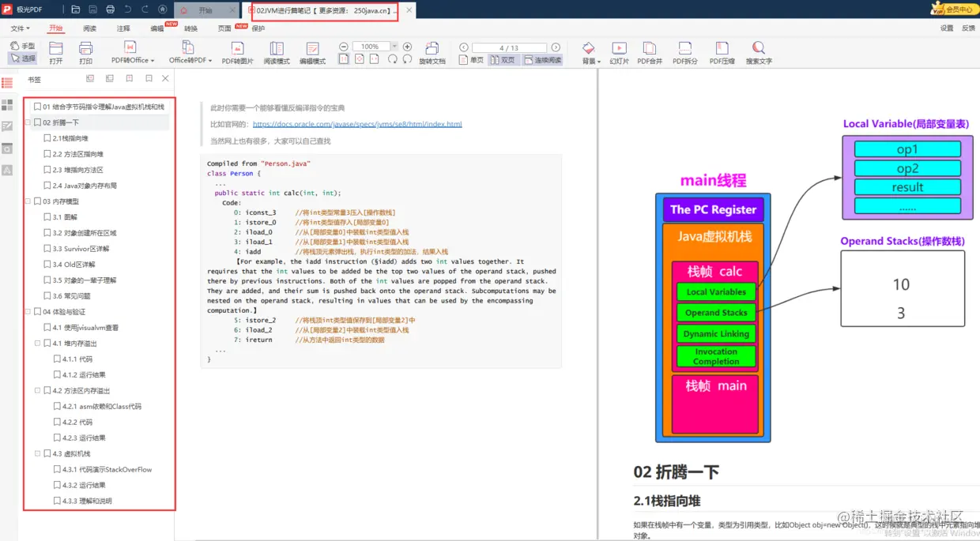Tick box beside 4.2.2 代码 bookmark
Screen dimensions: 980x541
tap(57, 423)
